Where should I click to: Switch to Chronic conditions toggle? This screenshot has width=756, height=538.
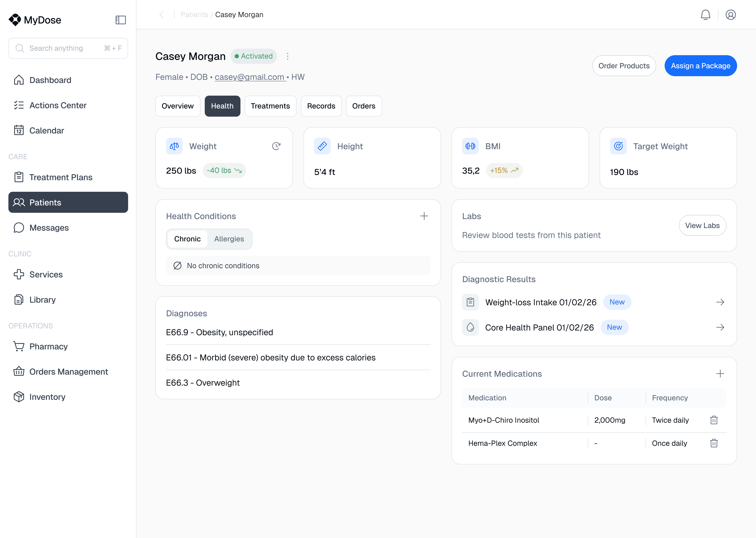187,239
